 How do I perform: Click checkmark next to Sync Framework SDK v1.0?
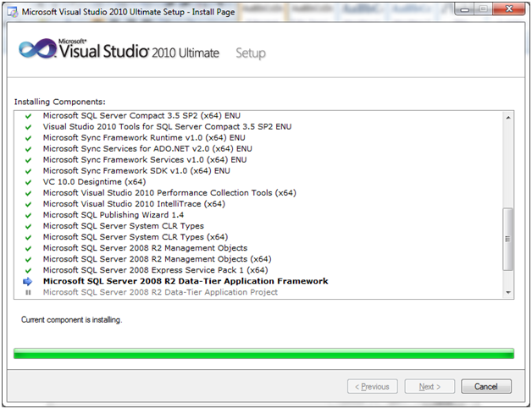(x=28, y=171)
